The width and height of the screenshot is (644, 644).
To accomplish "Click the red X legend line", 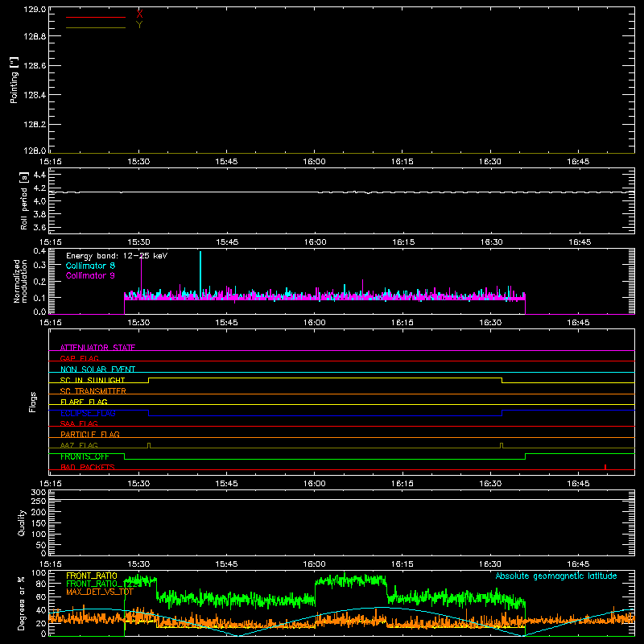I will 96,17.
